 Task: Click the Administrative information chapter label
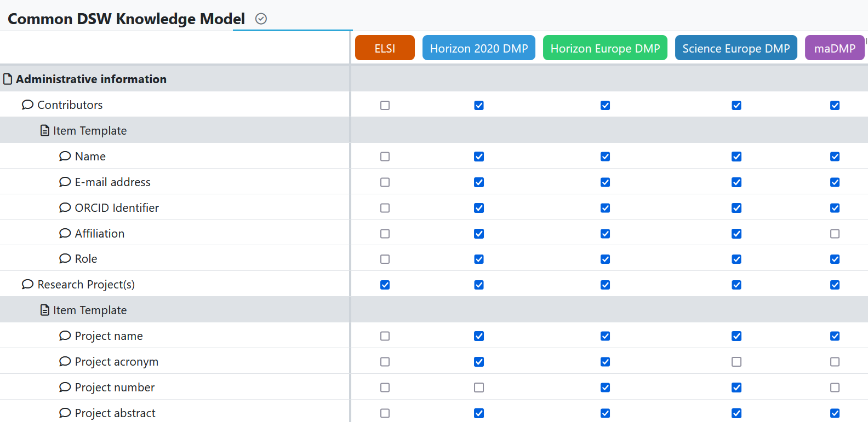[91, 79]
